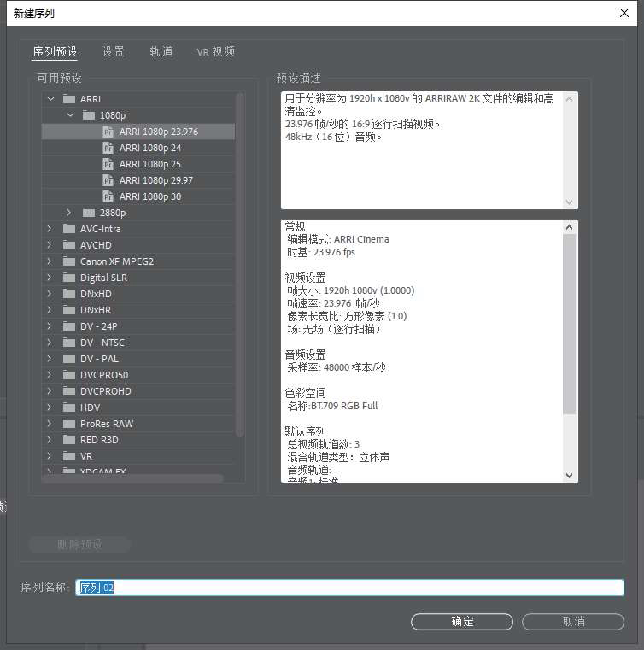Click the Digital SLR folder icon

(69, 278)
